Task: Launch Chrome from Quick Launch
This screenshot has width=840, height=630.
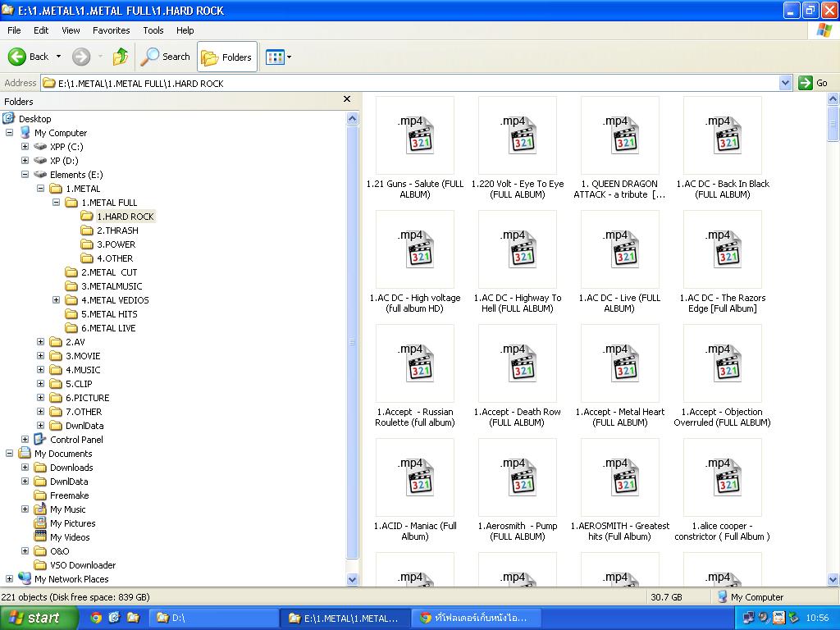Action: click(96, 618)
